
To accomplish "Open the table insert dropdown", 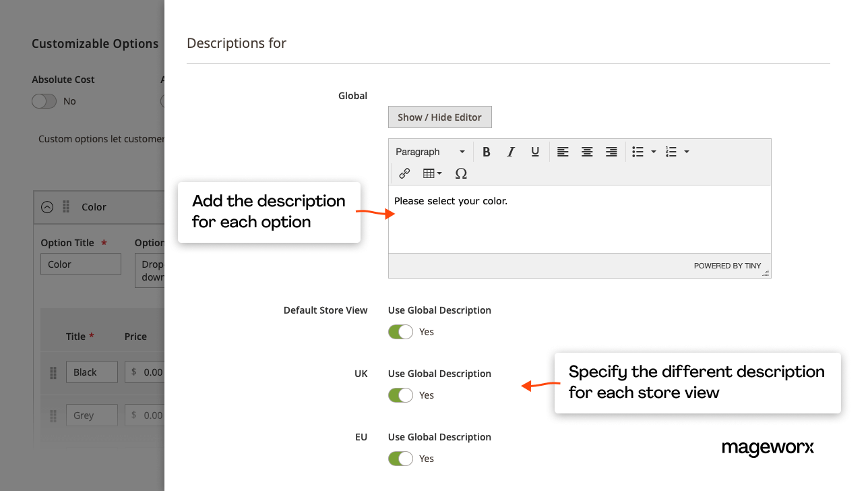I will [x=432, y=173].
